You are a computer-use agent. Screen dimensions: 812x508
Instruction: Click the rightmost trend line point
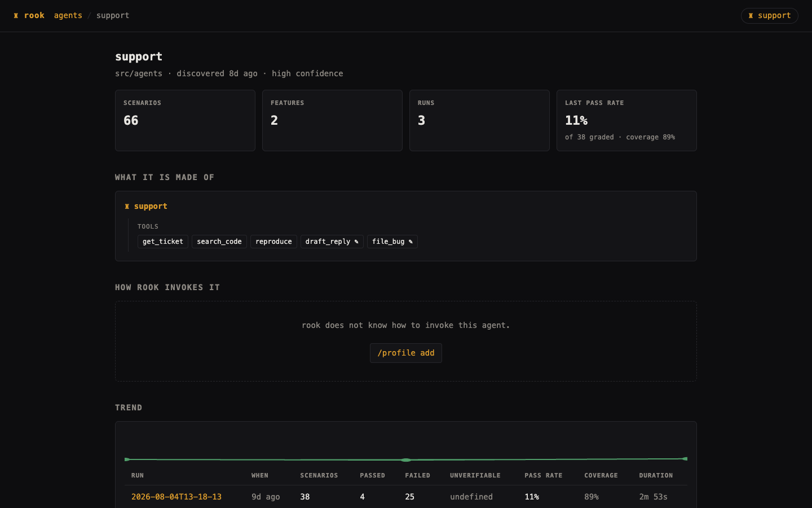[x=685, y=459]
